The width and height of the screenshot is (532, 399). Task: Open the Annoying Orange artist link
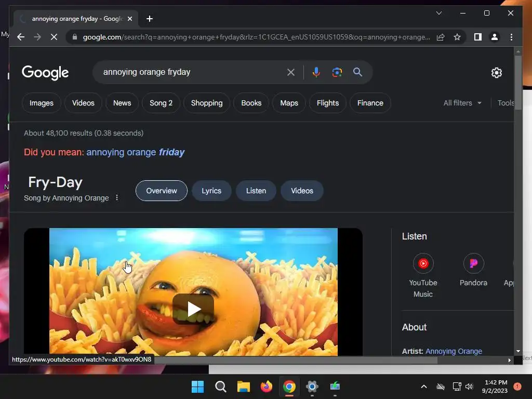454,351
